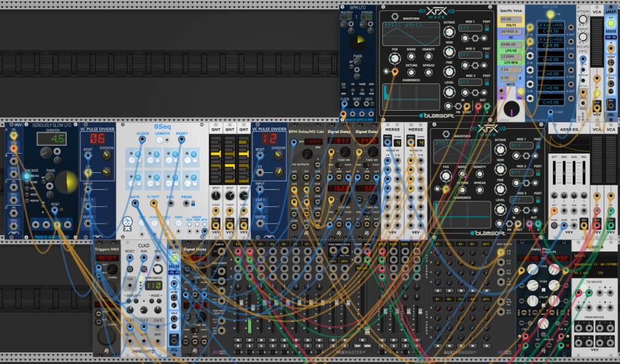
Task: Open second AO-106 function selector
Action: click(550, 39)
